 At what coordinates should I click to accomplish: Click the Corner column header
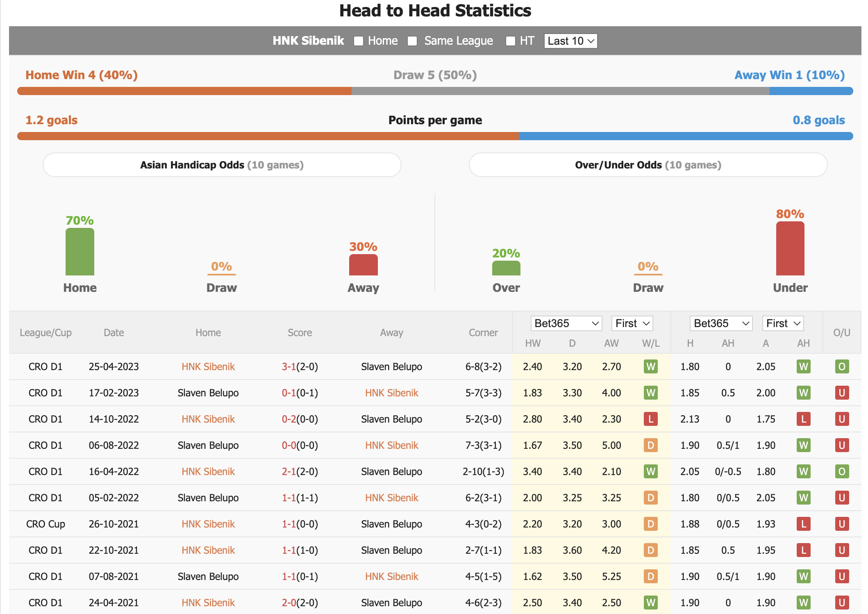click(x=484, y=332)
